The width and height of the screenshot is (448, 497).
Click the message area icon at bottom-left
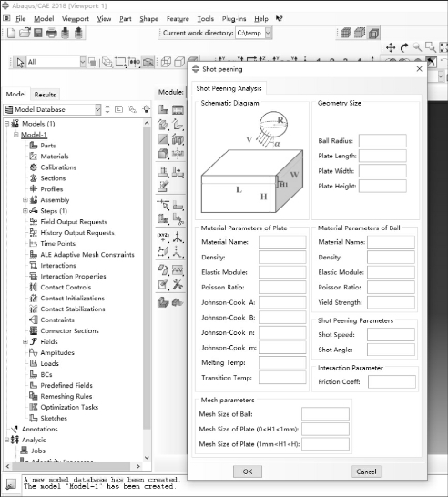click(x=11, y=484)
